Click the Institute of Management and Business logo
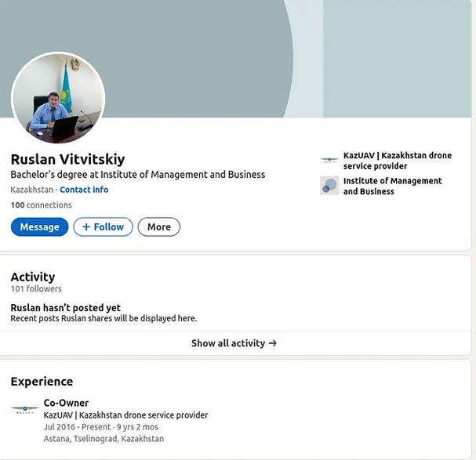Image resolution: width=476 pixels, height=460 pixels. [329, 186]
